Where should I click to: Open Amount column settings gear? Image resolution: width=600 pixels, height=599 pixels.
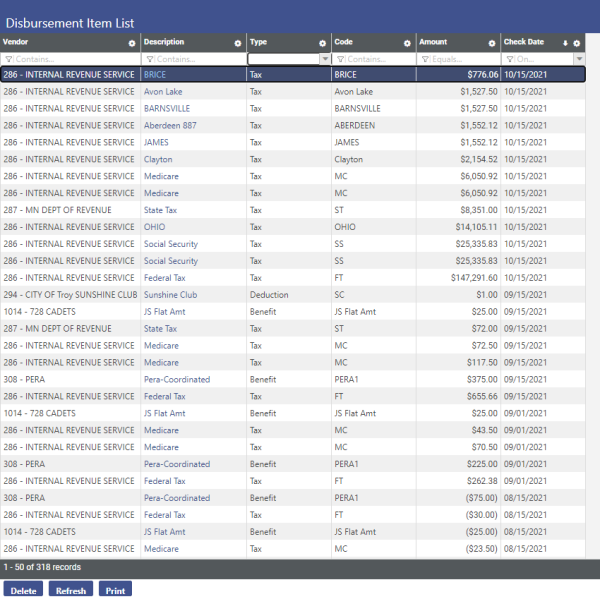point(492,43)
